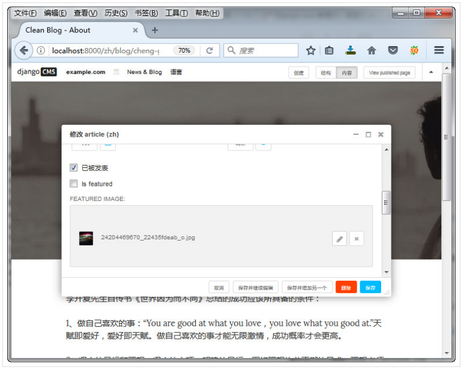Switch to 内容 content mode
Screen dimensions: 464x370
pos(347,73)
